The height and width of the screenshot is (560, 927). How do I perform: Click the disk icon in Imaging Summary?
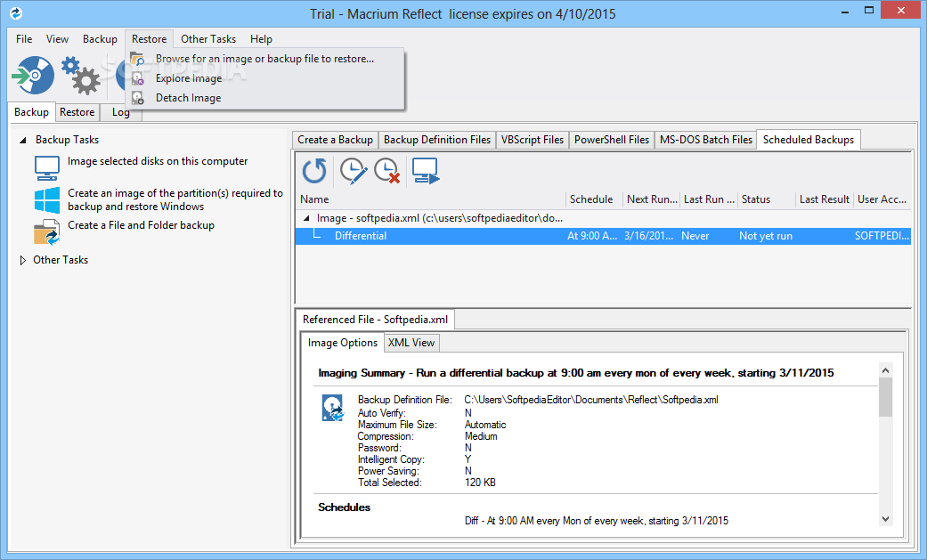[x=333, y=408]
